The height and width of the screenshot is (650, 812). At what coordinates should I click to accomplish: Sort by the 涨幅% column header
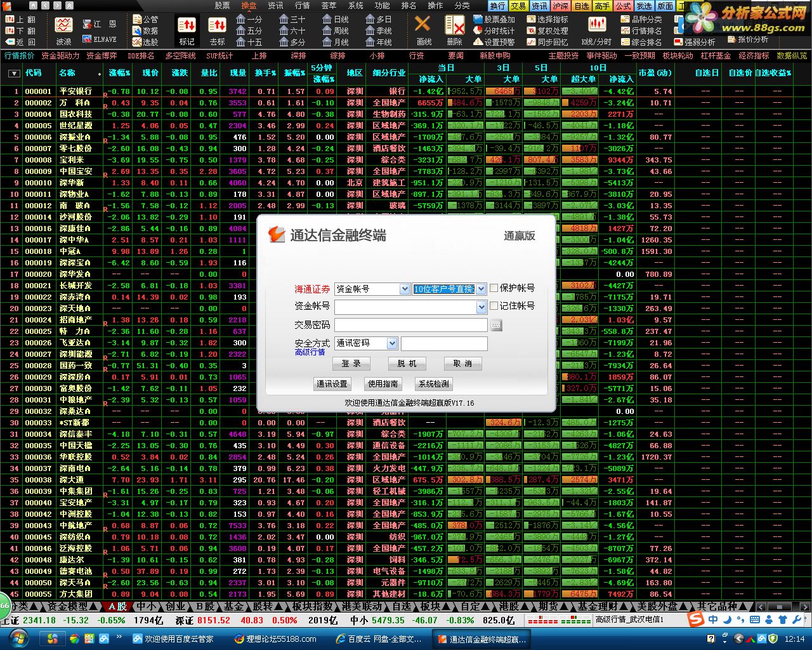click(119, 73)
